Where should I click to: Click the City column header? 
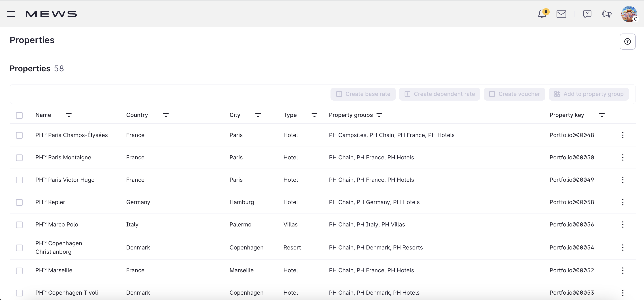(235, 115)
